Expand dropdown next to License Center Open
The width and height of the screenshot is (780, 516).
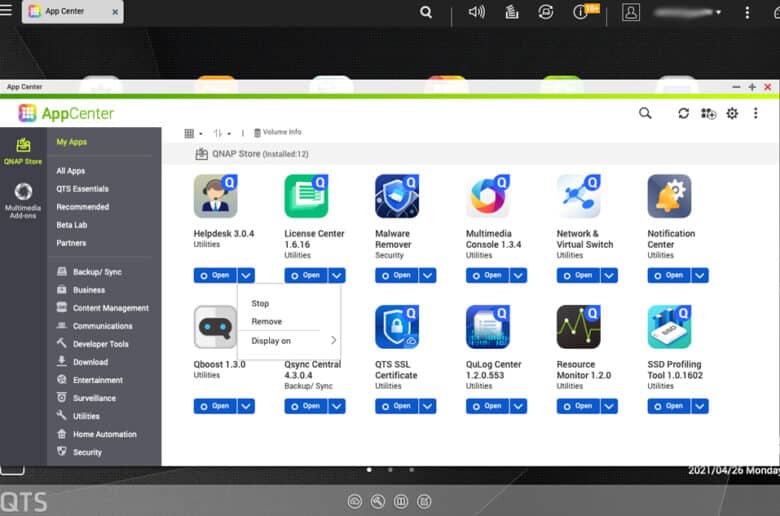tap(337, 275)
